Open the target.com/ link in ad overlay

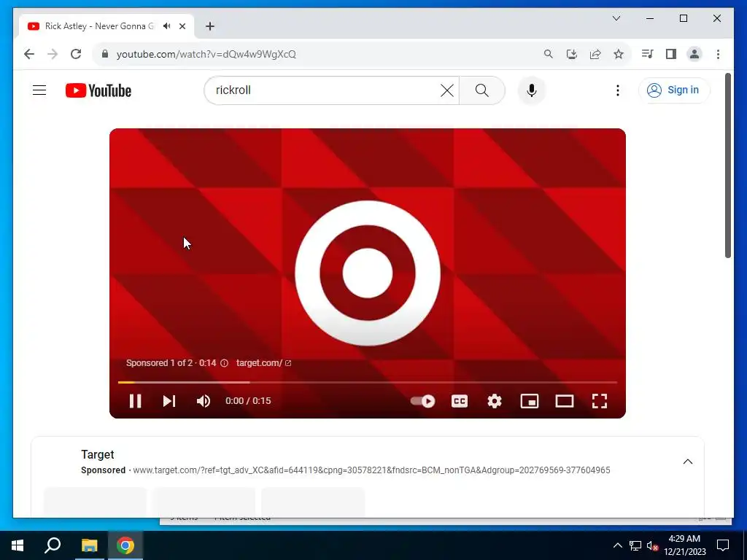click(x=263, y=363)
